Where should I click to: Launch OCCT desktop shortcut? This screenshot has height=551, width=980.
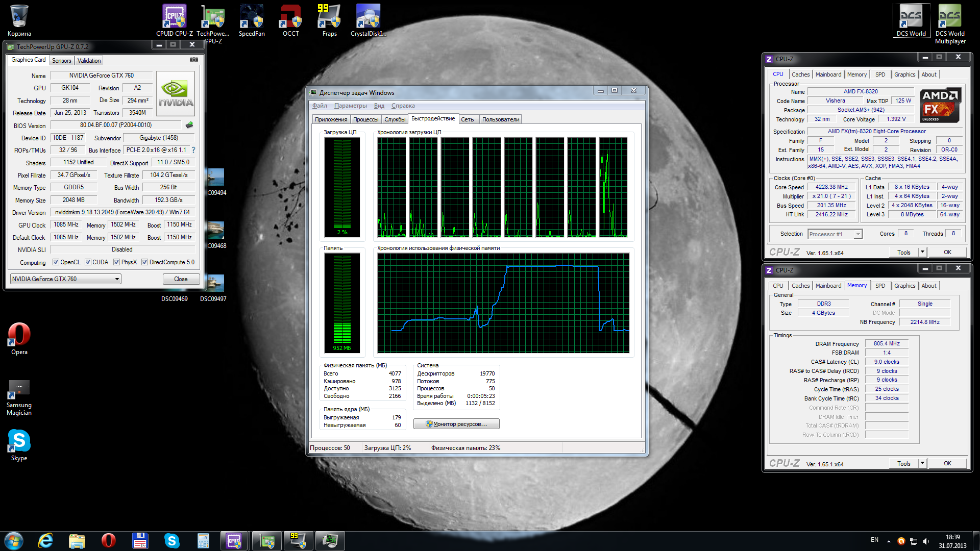click(x=291, y=20)
